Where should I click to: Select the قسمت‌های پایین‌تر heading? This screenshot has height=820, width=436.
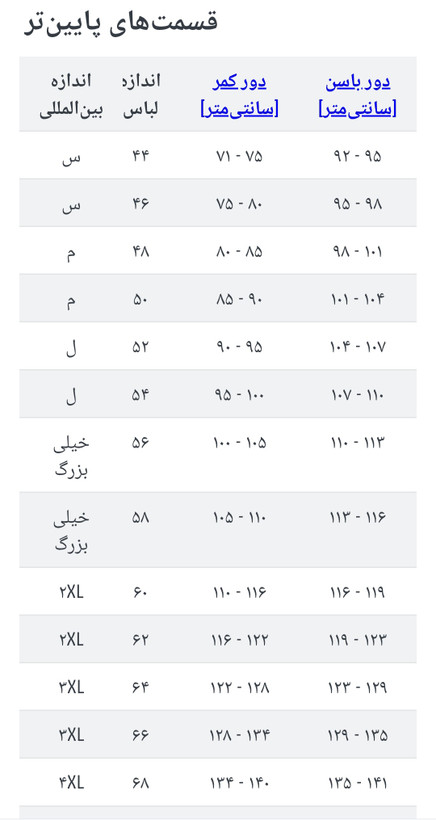click(x=121, y=23)
